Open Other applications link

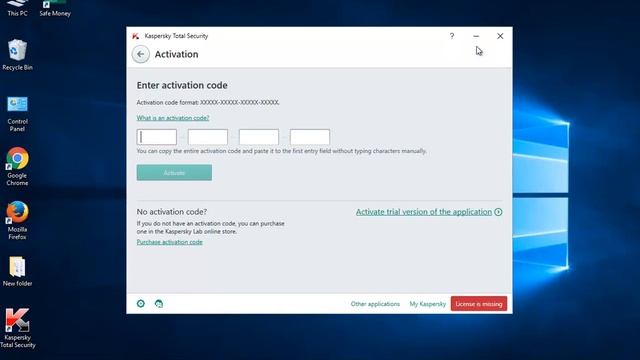click(x=375, y=304)
